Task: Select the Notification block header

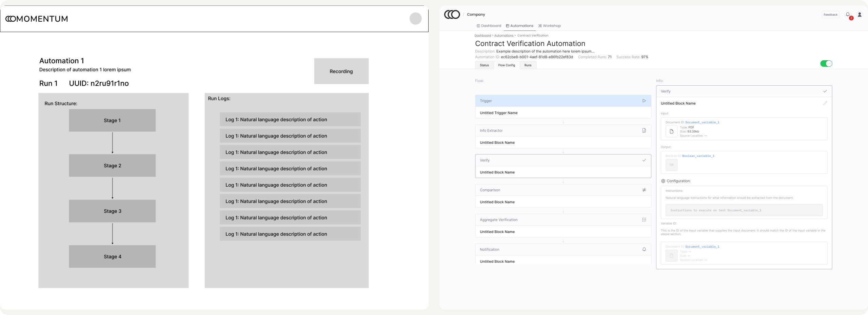Action: pyautogui.click(x=563, y=249)
